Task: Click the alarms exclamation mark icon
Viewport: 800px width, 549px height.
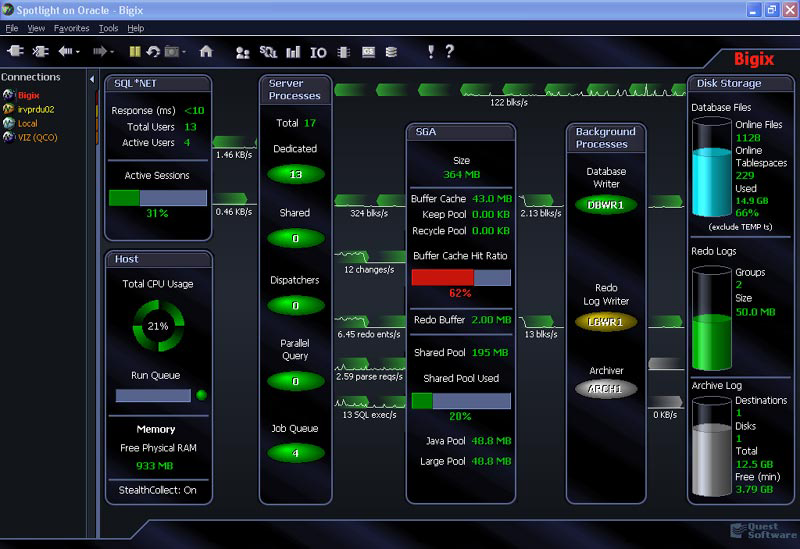Action: click(x=431, y=51)
